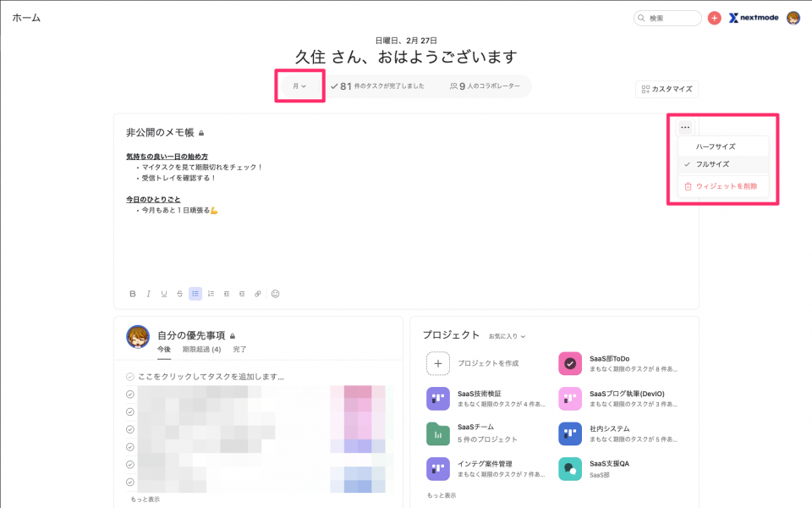Toggle bold formatting in the notepad
The image size is (812, 508).
[x=133, y=294]
